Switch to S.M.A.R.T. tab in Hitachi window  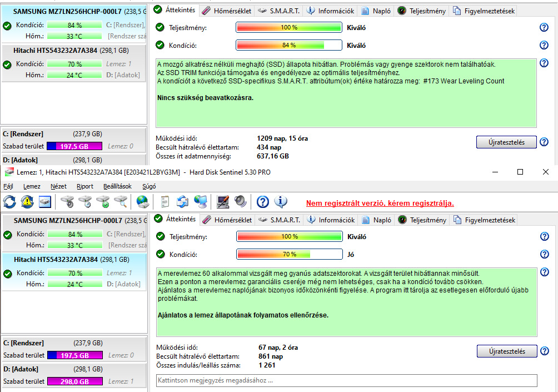(x=278, y=220)
